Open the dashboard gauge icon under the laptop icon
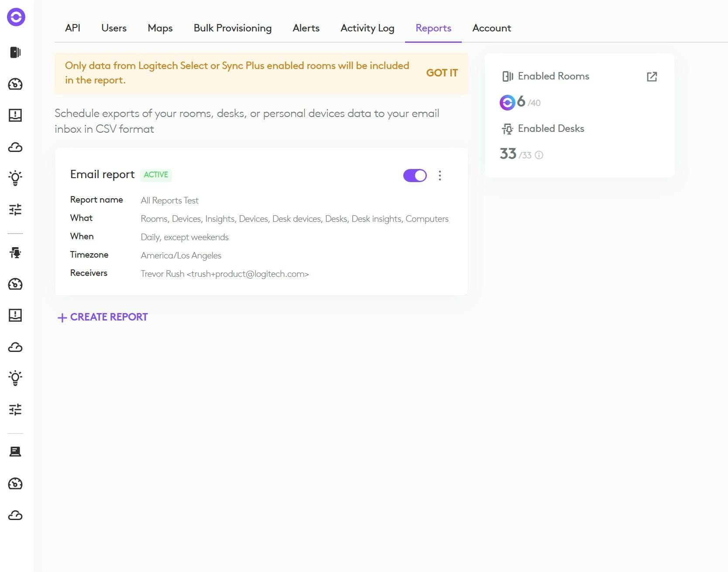The image size is (728, 572). pyautogui.click(x=15, y=484)
